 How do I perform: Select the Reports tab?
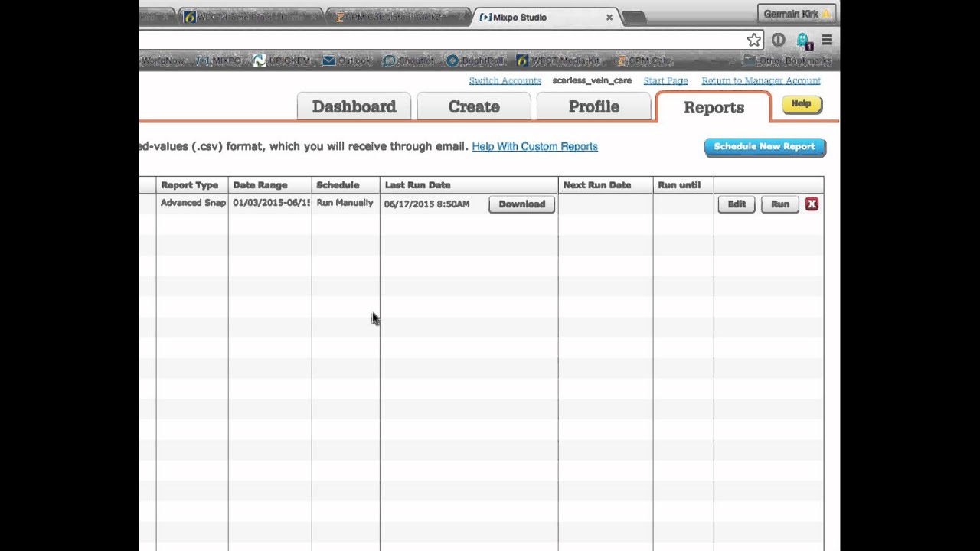point(714,107)
